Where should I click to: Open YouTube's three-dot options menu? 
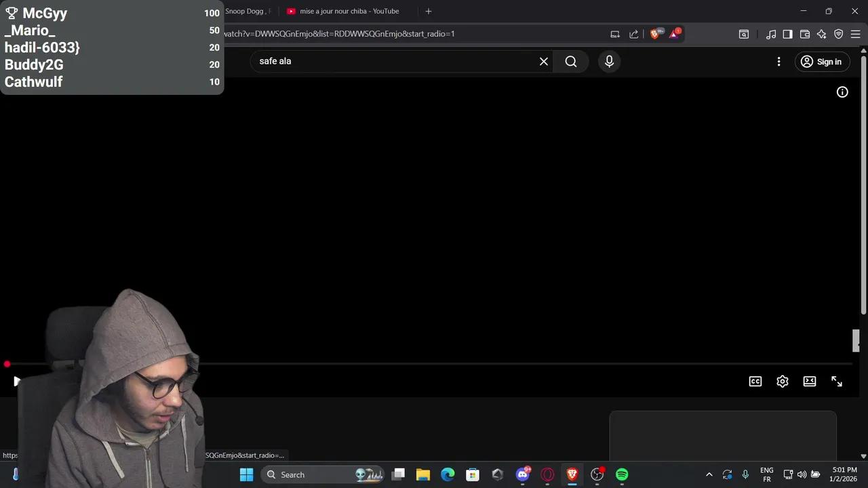tap(778, 61)
